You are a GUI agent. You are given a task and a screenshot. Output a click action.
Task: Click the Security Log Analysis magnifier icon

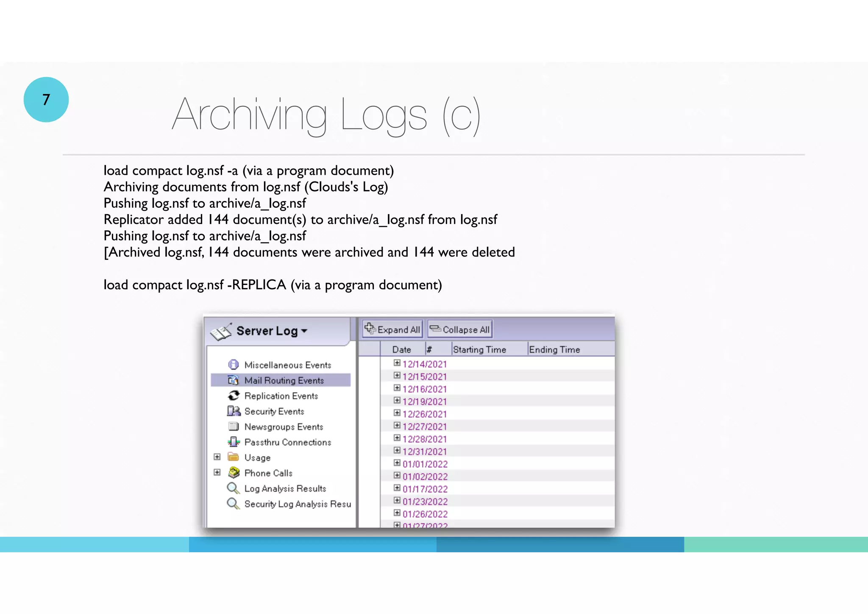(x=233, y=504)
